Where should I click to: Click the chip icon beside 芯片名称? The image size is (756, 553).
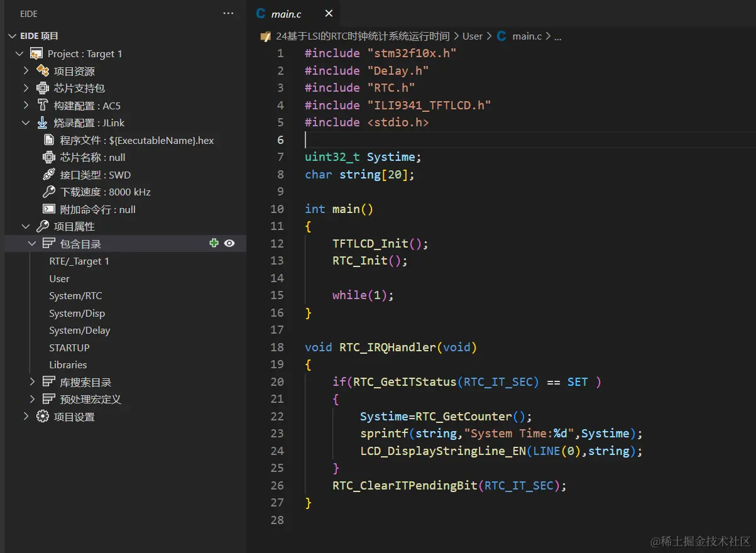48,158
